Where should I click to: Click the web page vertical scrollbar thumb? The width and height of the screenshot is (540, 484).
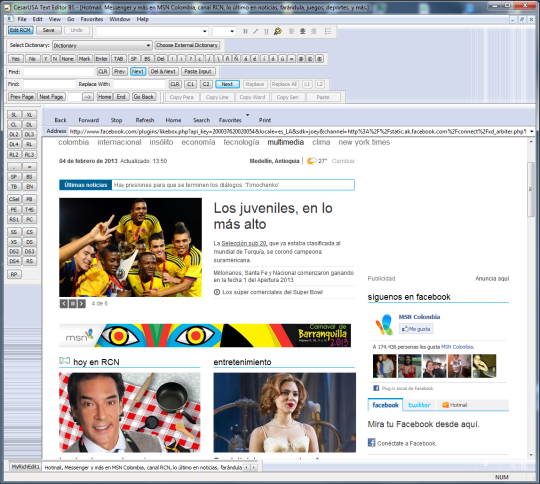click(x=531, y=189)
